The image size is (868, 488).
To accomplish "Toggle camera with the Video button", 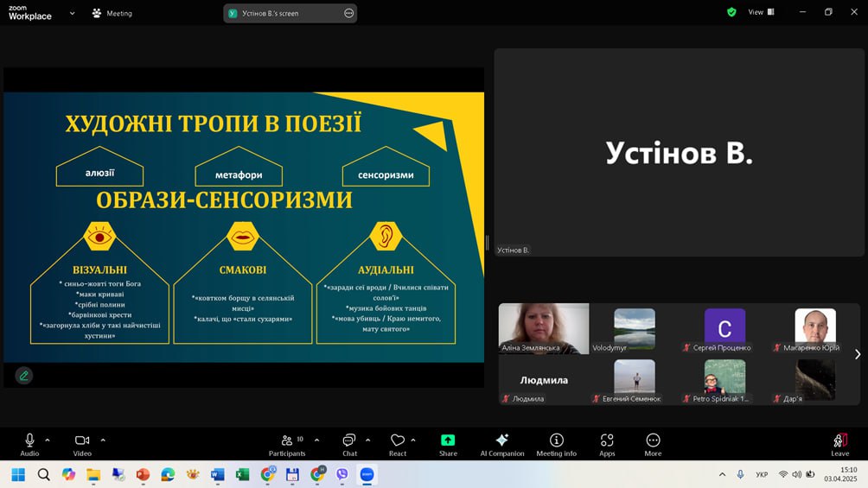I will 82,440.
